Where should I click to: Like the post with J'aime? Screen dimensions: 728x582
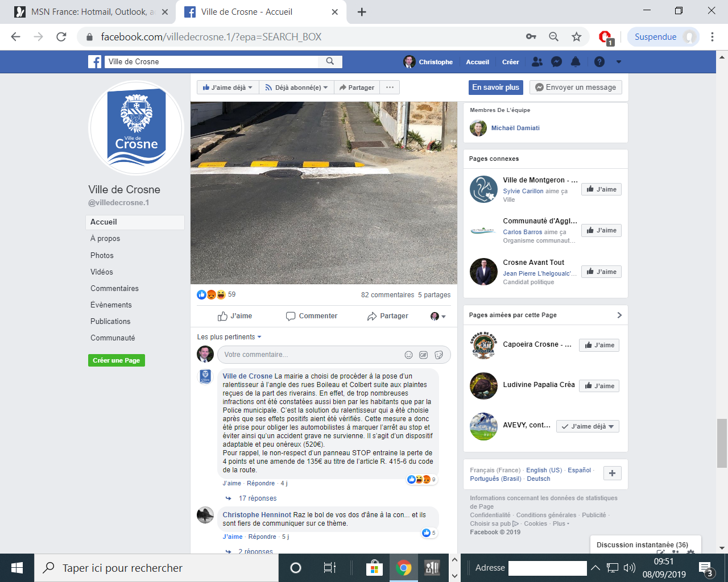pyautogui.click(x=235, y=316)
